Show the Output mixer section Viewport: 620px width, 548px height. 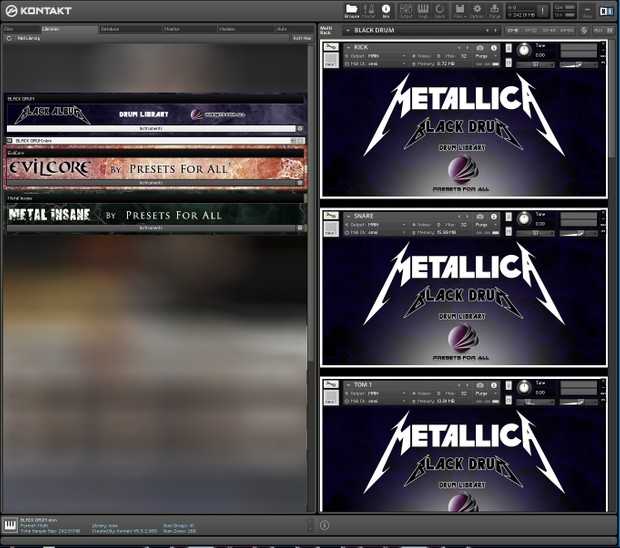406,11
